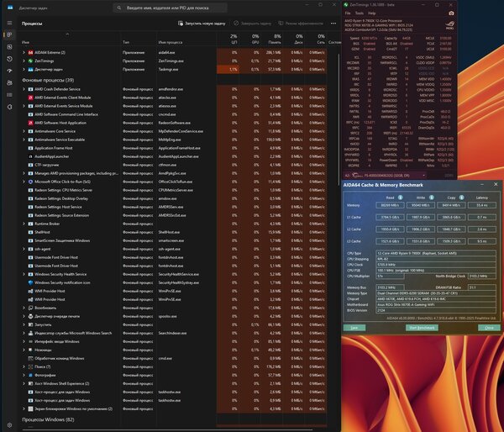Click Close button in AIDA64 benchmark window
The height and width of the screenshot is (432, 504).
pyautogui.click(x=489, y=328)
